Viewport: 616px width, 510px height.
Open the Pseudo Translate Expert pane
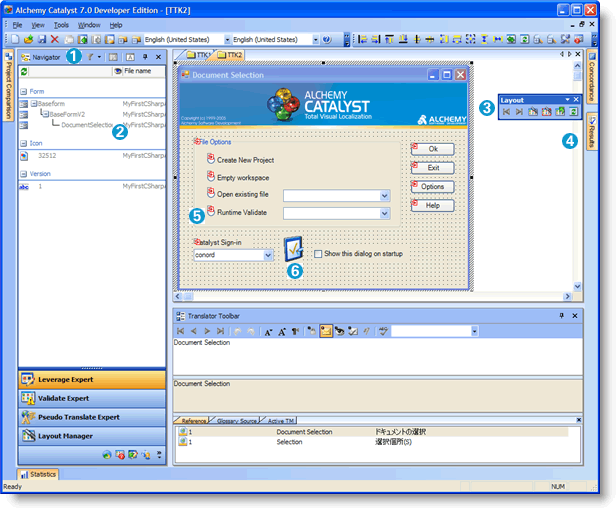(x=92, y=417)
